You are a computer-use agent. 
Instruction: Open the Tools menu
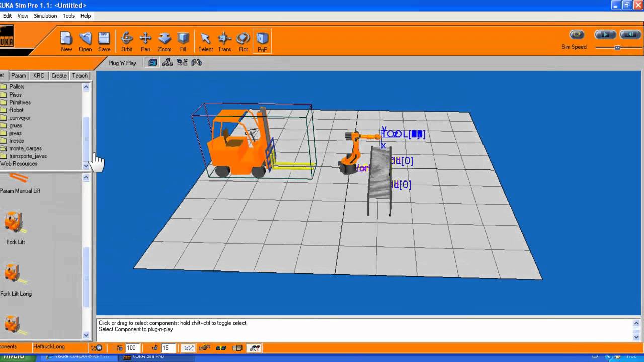point(69,16)
